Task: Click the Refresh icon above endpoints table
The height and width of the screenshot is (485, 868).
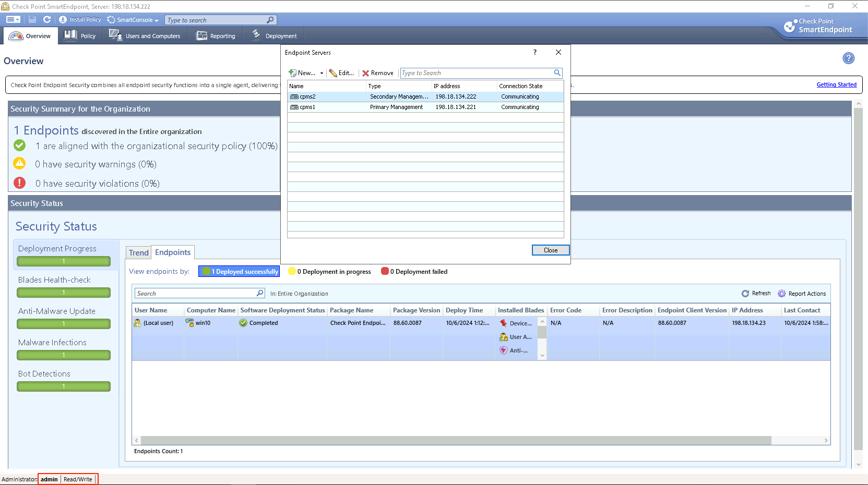Action: click(745, 294)
